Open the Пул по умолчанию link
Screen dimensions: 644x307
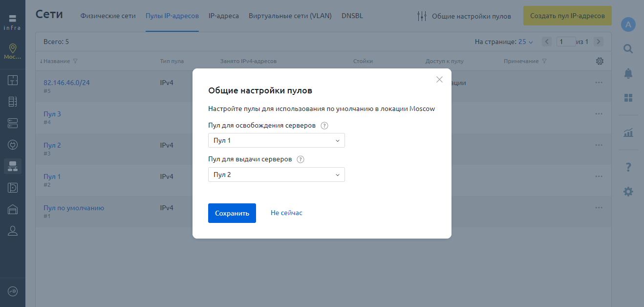pyautogui.click(x=74, y=208)
